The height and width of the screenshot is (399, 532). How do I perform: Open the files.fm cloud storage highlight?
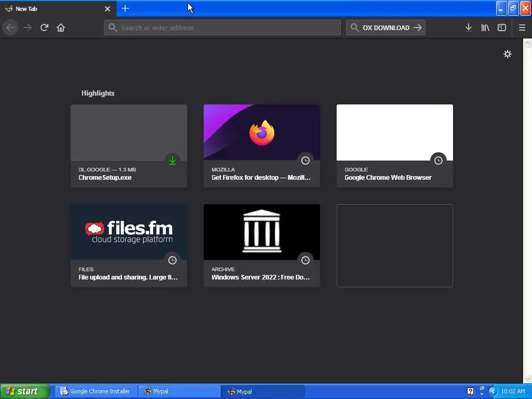(x=129, y=246)
